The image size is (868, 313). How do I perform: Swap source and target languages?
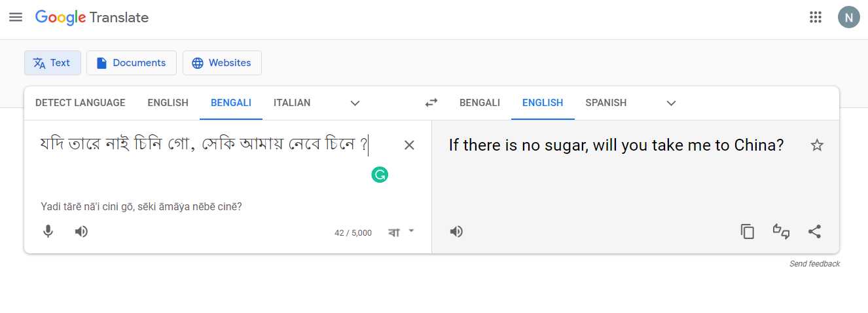coord(431,103)
